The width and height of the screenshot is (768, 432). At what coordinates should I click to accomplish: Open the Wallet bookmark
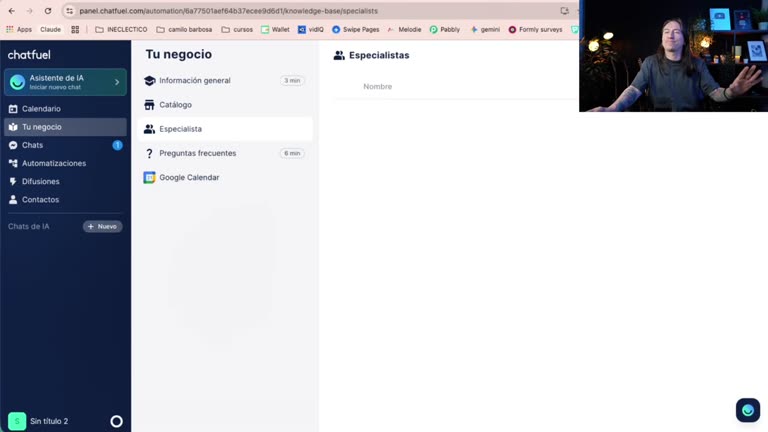tap(275, 29)
